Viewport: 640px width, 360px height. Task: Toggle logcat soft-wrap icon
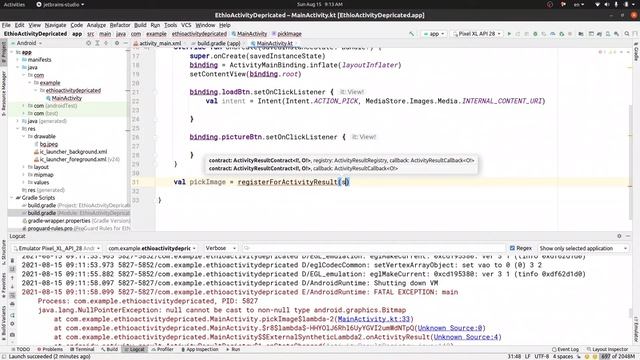tap(12, 295)
